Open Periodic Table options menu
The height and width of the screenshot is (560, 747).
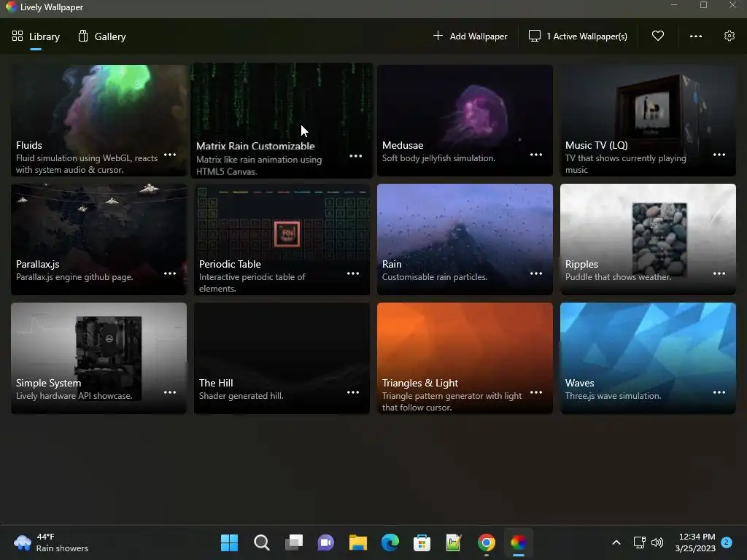(x=353, y=274)
